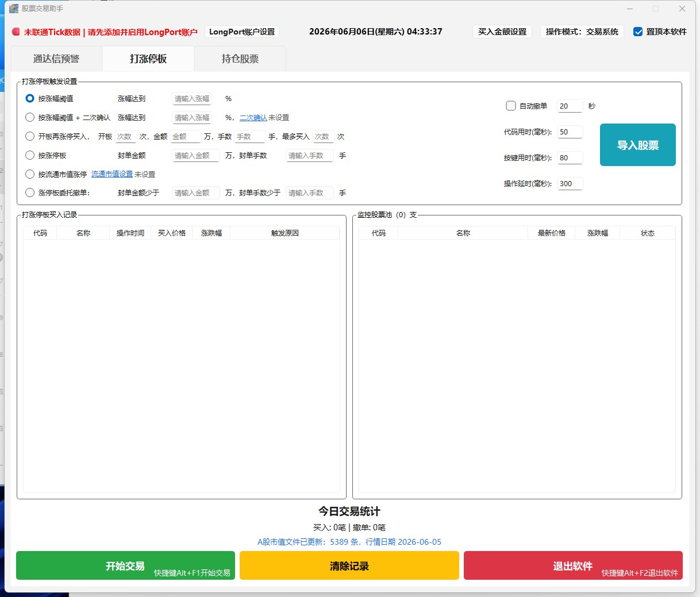Click 涨跌幅 header in 监控股票池 table
Image resolution: width=700 pixels, height=597 pixels.
pos(598,233)
